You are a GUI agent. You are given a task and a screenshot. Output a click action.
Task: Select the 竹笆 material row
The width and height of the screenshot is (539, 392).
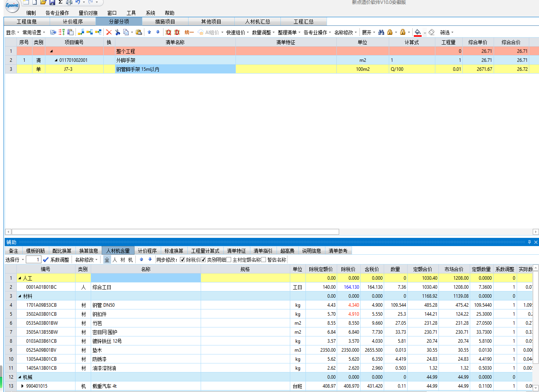coord(269,323)
